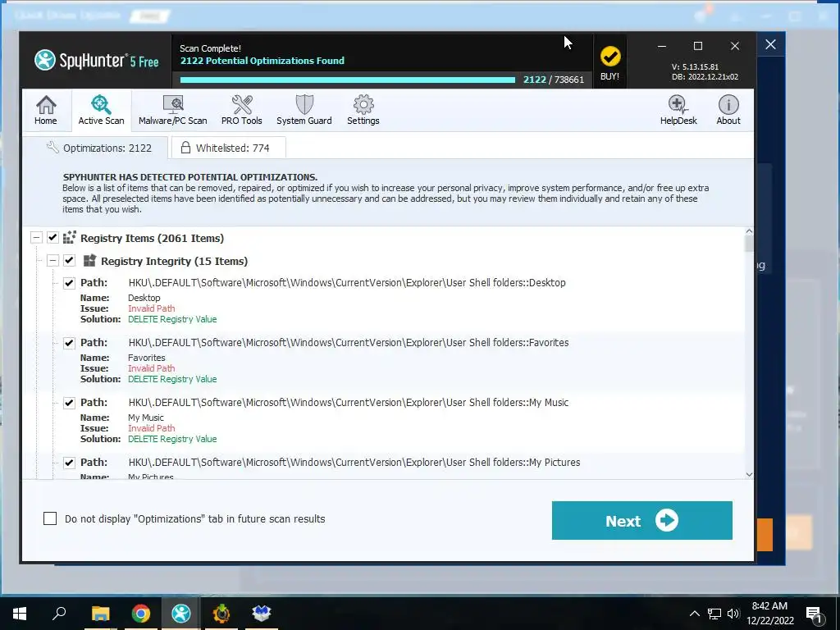Open the green gear app in taskbar
Viewport: 840px width, 630px height.
[x=221, y=613]
